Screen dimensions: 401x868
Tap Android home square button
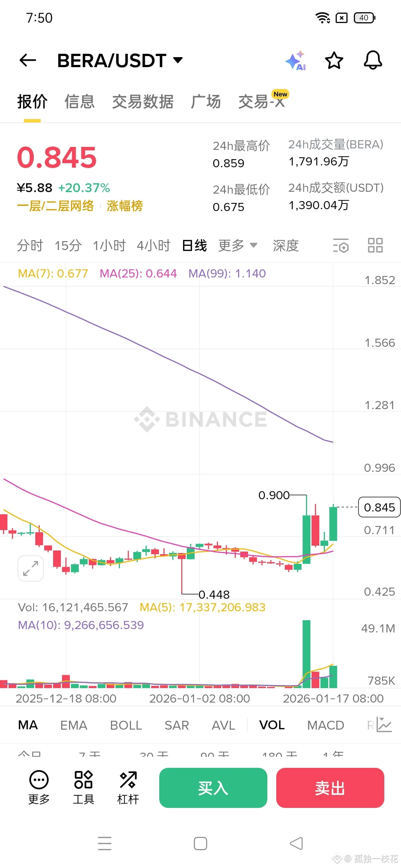(x=200, y=844)
